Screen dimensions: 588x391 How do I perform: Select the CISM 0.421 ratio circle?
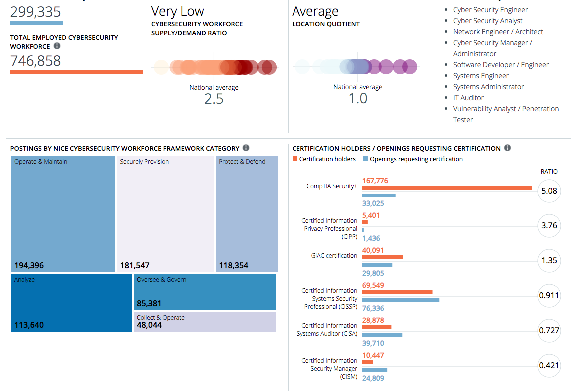tap(549, 365)
